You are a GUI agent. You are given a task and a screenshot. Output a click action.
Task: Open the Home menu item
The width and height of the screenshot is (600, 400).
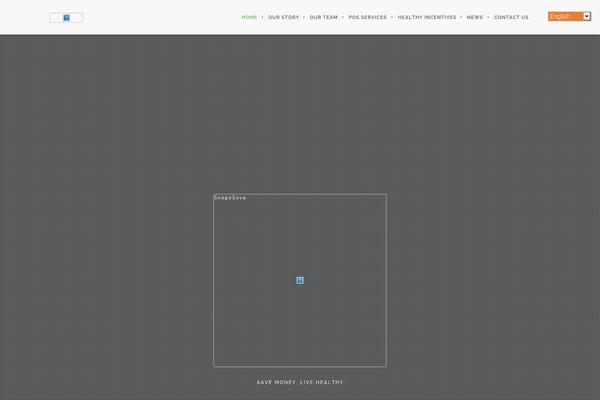(x=249, y=17)
